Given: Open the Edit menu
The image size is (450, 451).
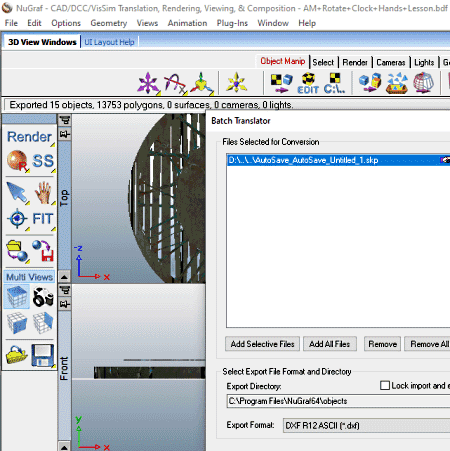Looking at the screenshot, I should tap(34, 23).
